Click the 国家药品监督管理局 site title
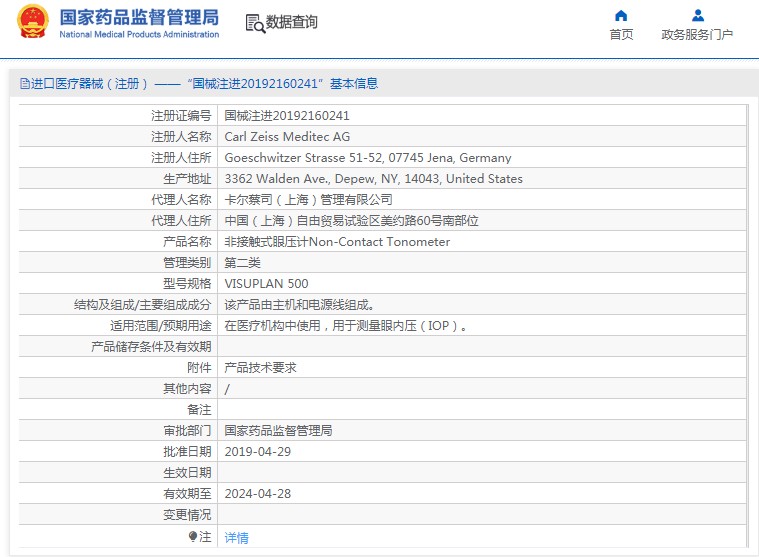The height and width of the screenshot is (557, 759). tap(139, 17)
